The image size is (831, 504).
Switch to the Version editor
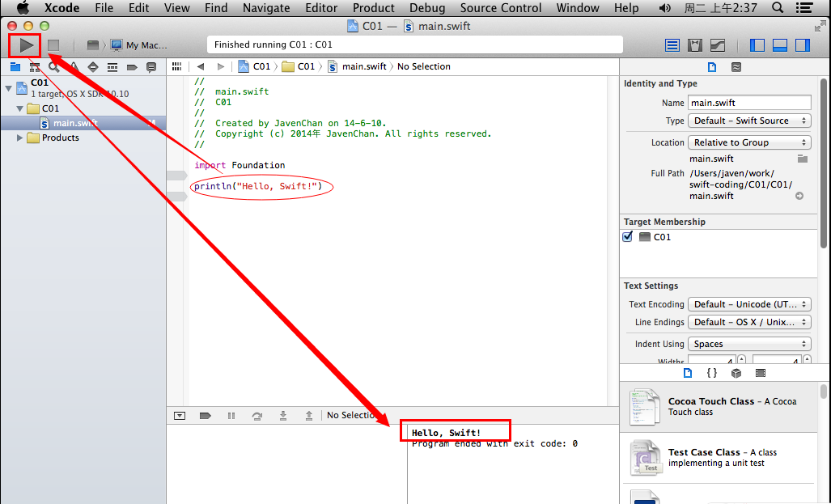pyautogui.click(x=718, y=45)
